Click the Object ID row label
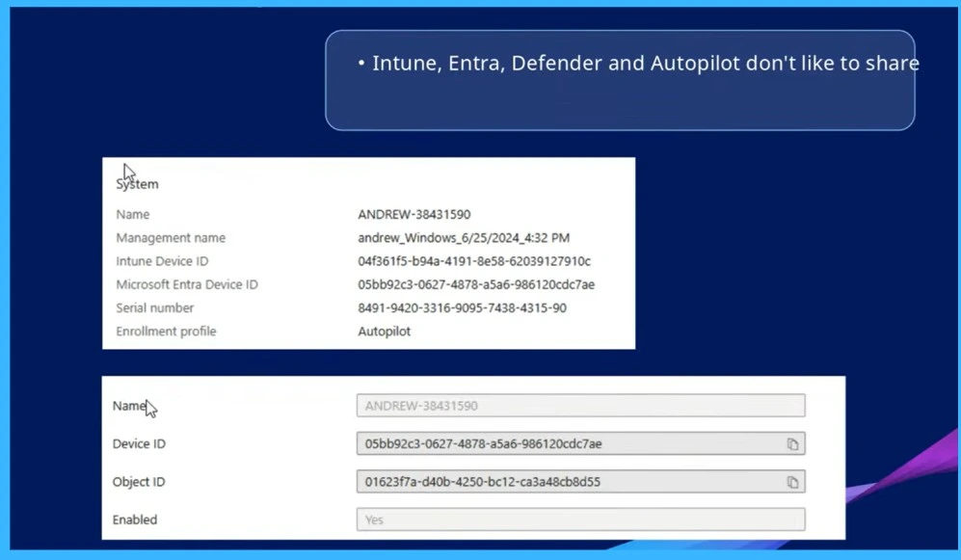Viewport: 961px width, 560px height. [138, 482]
